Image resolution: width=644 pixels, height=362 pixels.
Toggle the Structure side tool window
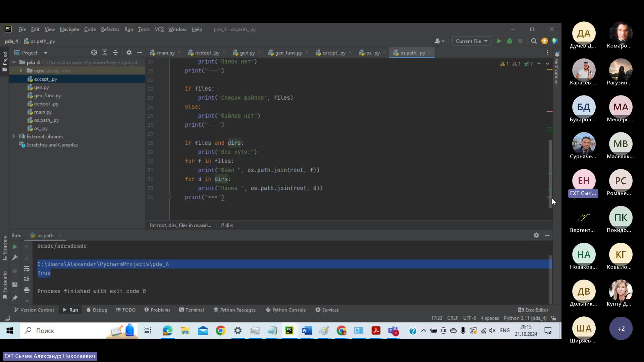click(5, 247)
